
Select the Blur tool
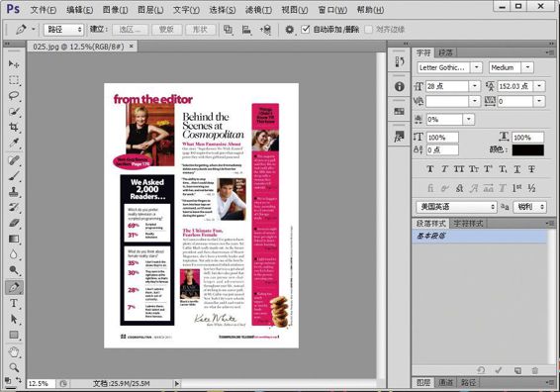[14, 254]
